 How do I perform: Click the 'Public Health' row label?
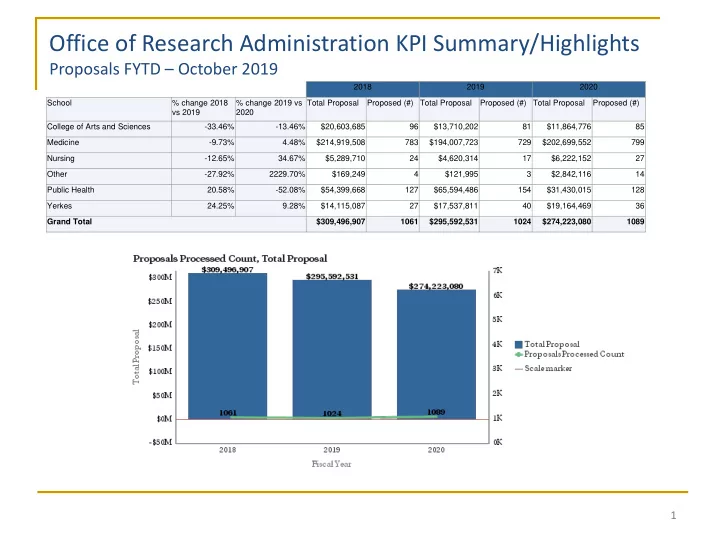click(108, 190)
